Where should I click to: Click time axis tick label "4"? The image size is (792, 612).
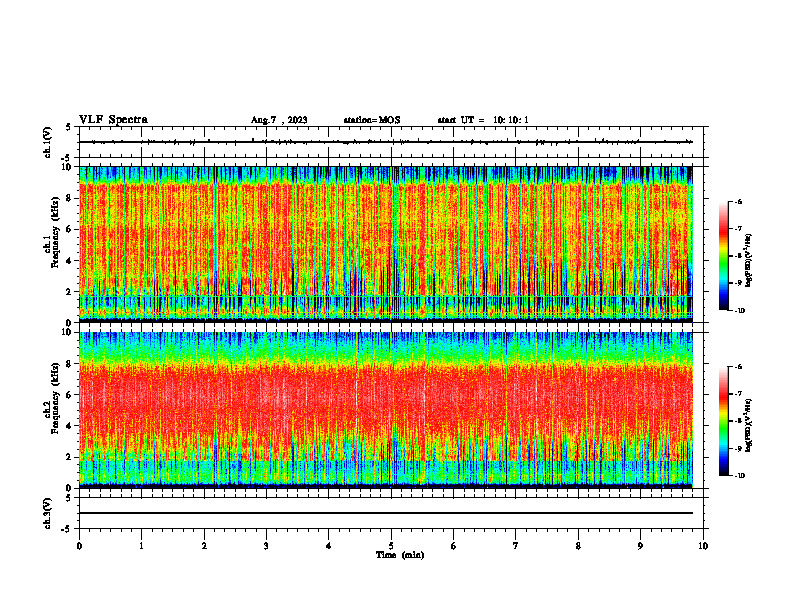[329, 546]
